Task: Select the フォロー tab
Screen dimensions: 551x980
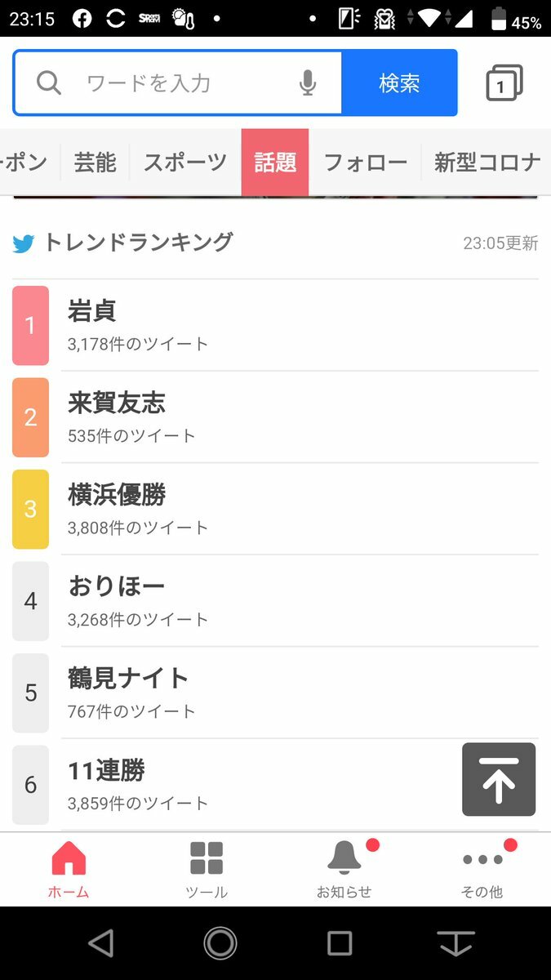Action: pyautogui.click(x=365, y=163)
